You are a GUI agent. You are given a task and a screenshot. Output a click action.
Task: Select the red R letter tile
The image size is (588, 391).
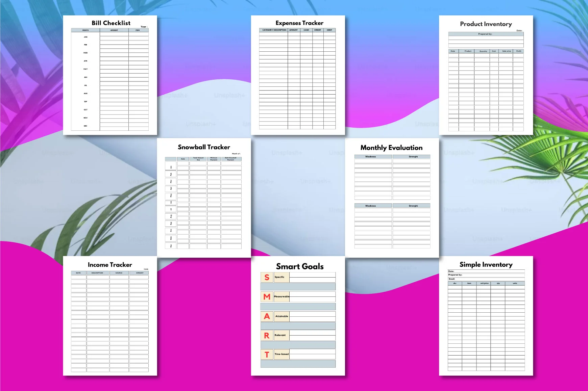pyautogui.click(x=267, y=335)
